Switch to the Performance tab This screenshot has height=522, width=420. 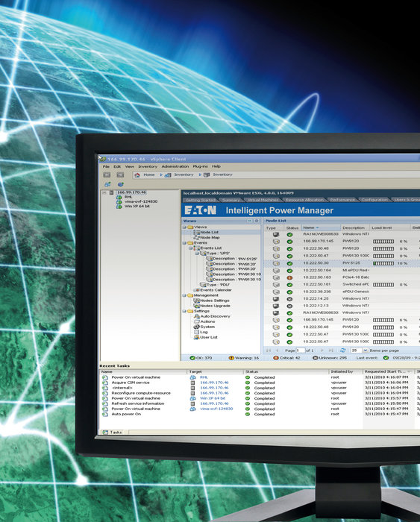point(342,200)
